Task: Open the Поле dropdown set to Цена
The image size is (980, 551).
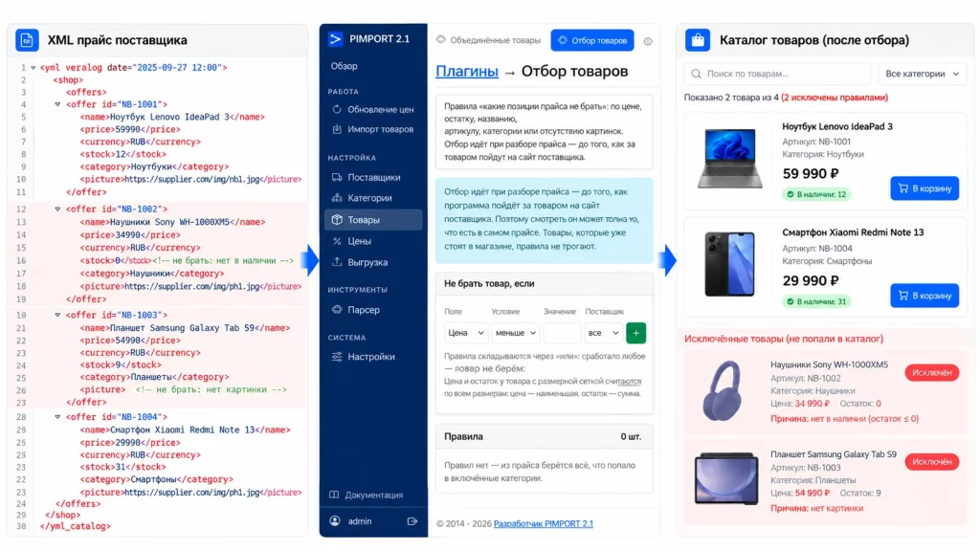Action: coord(466,333)
